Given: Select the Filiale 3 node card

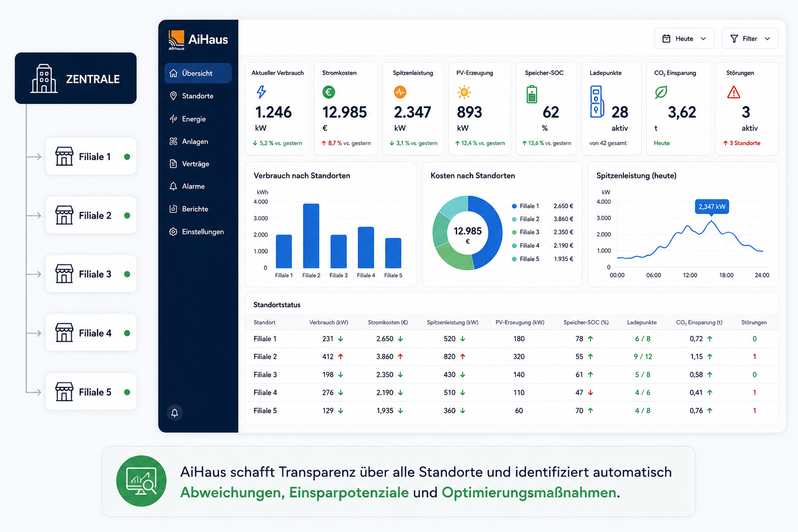Looking at the screenshot, I should 91,274.
